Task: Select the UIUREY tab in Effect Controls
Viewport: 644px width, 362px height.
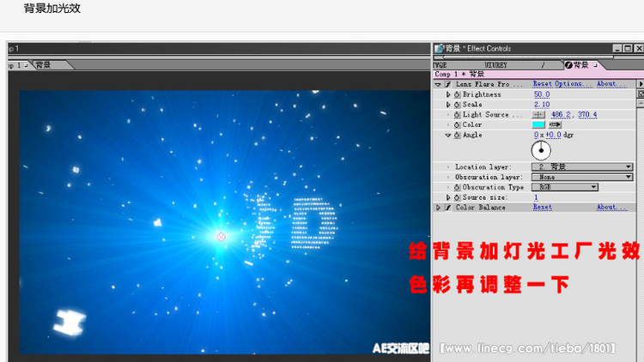Action: coord(495,65)
